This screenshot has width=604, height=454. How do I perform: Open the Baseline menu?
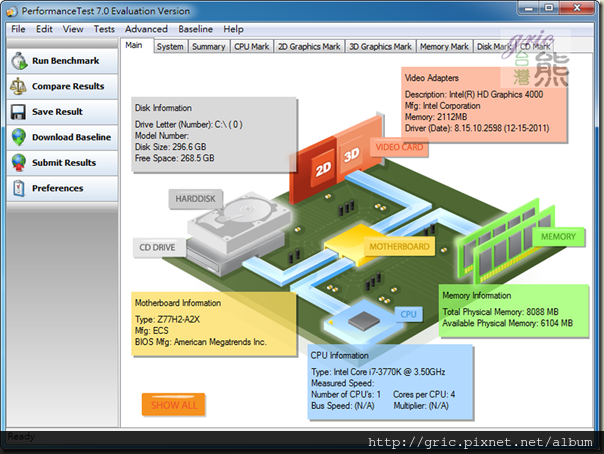(195, 29)
